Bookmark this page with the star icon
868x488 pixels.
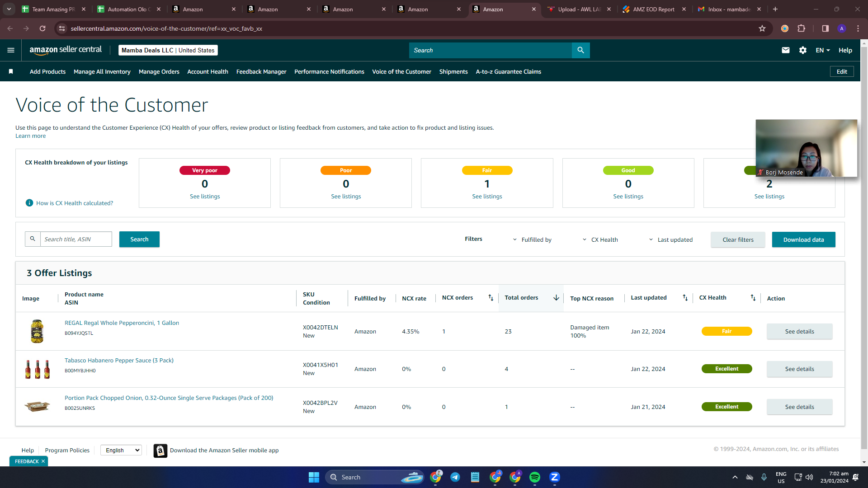(762, 28)
